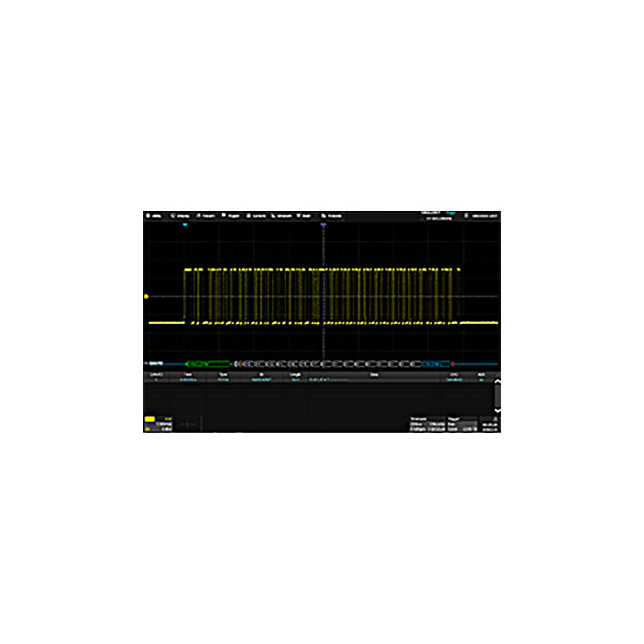This screenshot has height=644, width=644.
Task: Click the cyan trigger delay marker above the grid
Action: 185,225
